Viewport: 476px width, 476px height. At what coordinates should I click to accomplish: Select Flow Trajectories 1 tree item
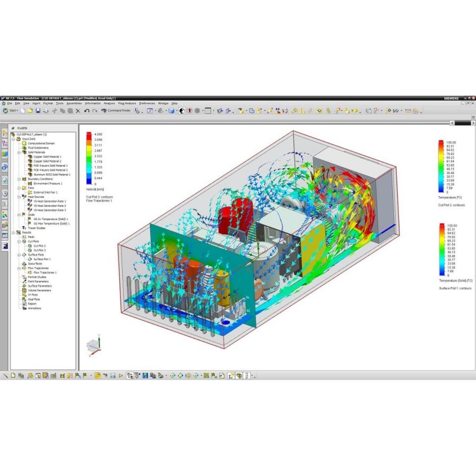[x=45, y=272]
